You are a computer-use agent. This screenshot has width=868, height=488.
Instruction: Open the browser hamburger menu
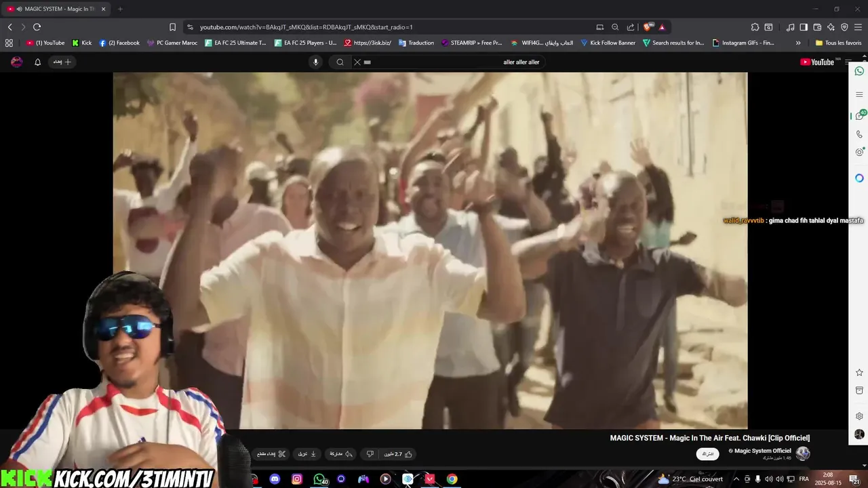[858, 27]
